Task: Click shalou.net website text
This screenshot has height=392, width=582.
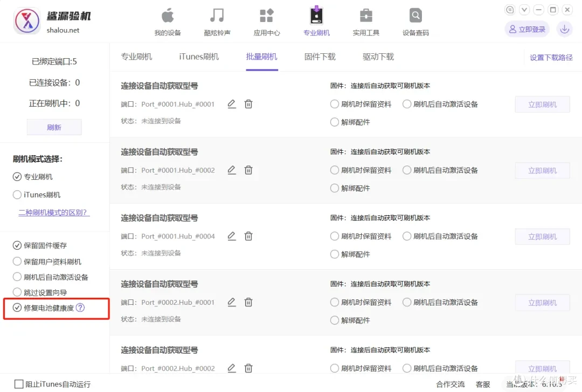Action: 63,30
